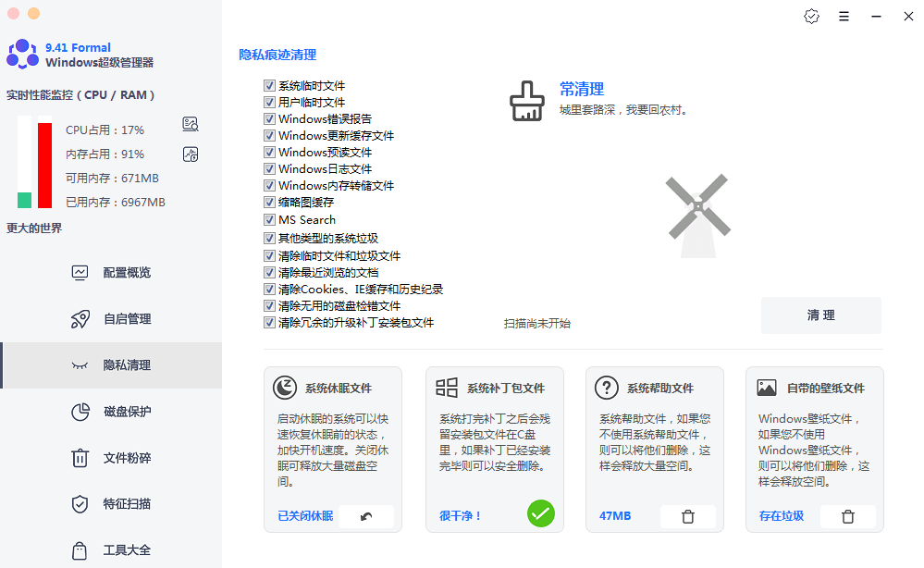This screenshot has height=568, width=924.
Task: Click the trash icon for wallpaper files
Action: [x=848, y=516]
